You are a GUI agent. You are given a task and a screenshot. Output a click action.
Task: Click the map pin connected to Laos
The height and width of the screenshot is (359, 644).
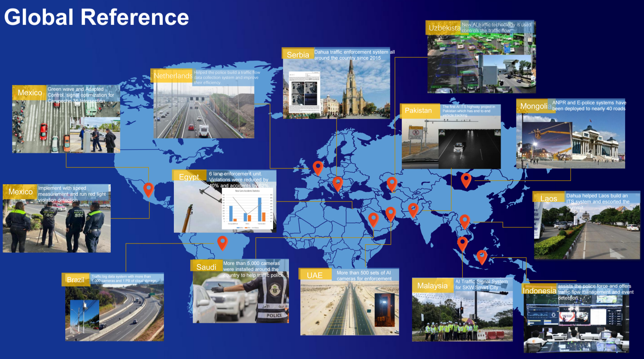tap(465, 222)
